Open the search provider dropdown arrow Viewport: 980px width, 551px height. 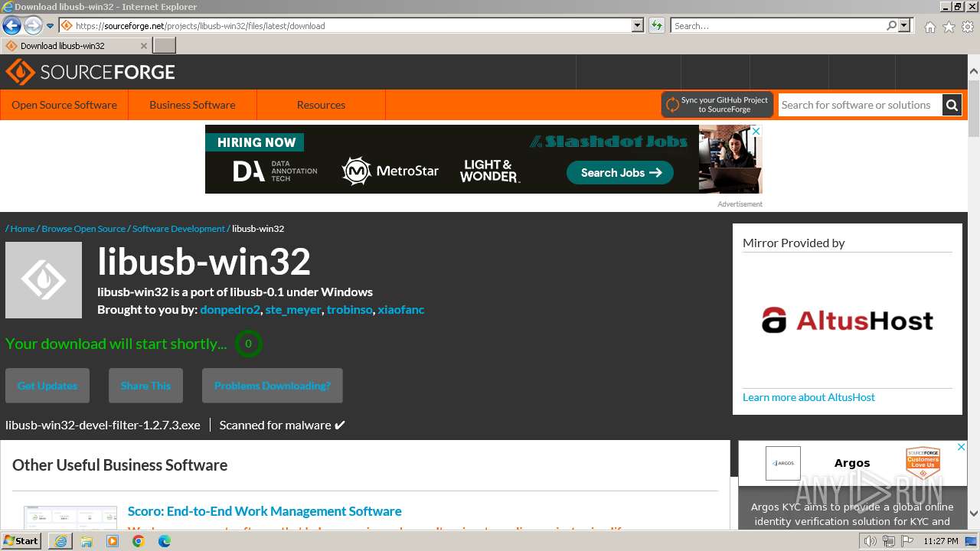(x=904, y=25)
